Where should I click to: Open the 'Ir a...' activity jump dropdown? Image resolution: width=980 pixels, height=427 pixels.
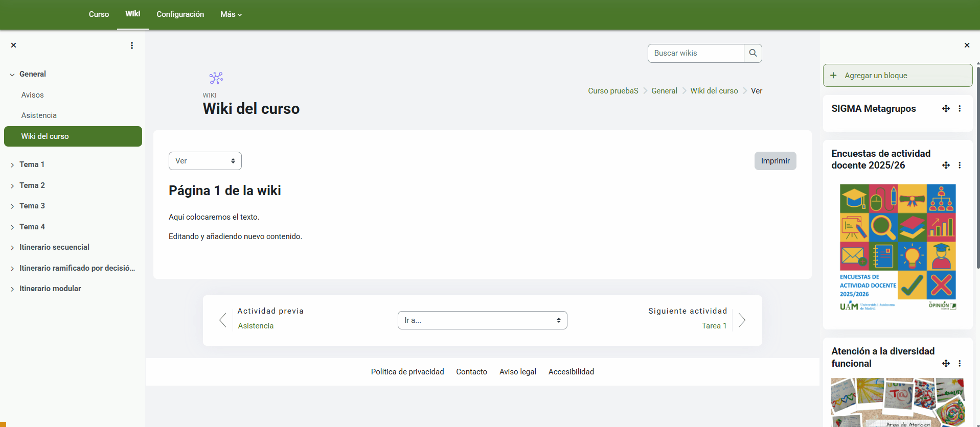(x=482, y=320)
